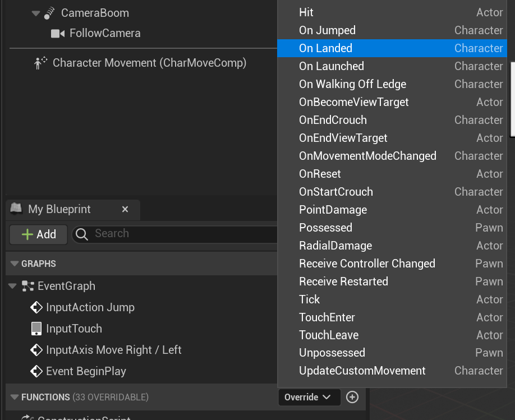Click the plus icon beside Override
515x420 pixels.
click(352, 397)
